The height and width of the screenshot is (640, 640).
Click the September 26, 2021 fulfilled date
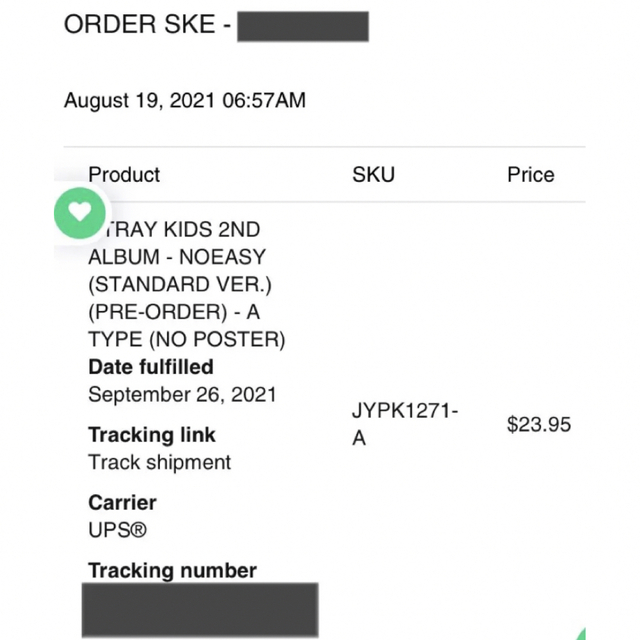coord(182,395)
